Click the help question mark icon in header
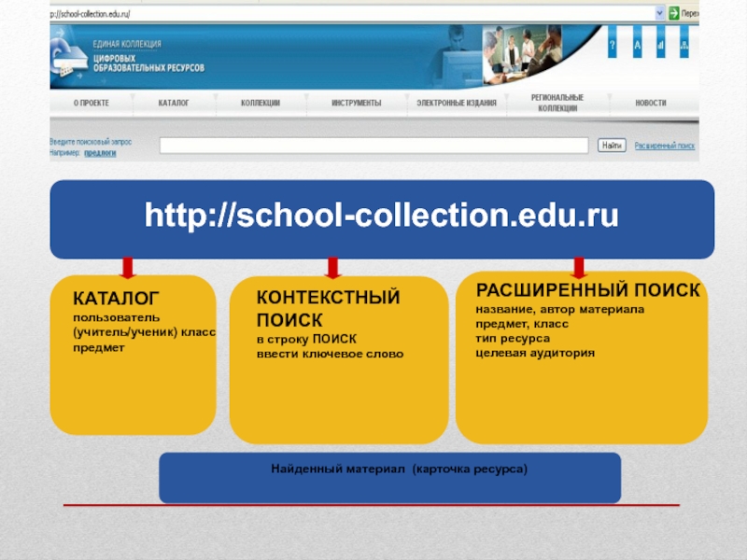This screenshot has width=747, height=560. (x=613, y=43)
